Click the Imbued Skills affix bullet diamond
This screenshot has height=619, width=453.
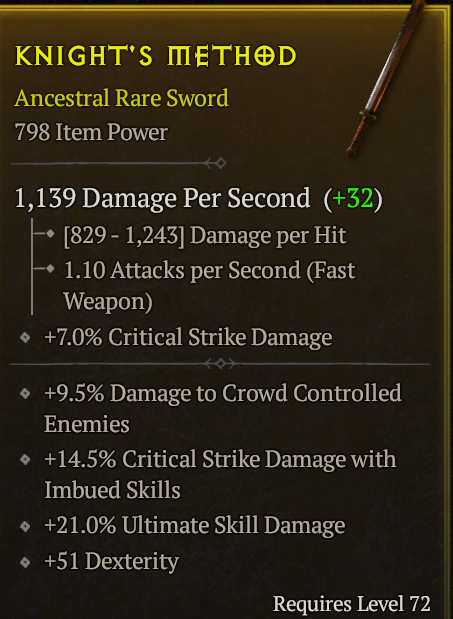(25, 460)
